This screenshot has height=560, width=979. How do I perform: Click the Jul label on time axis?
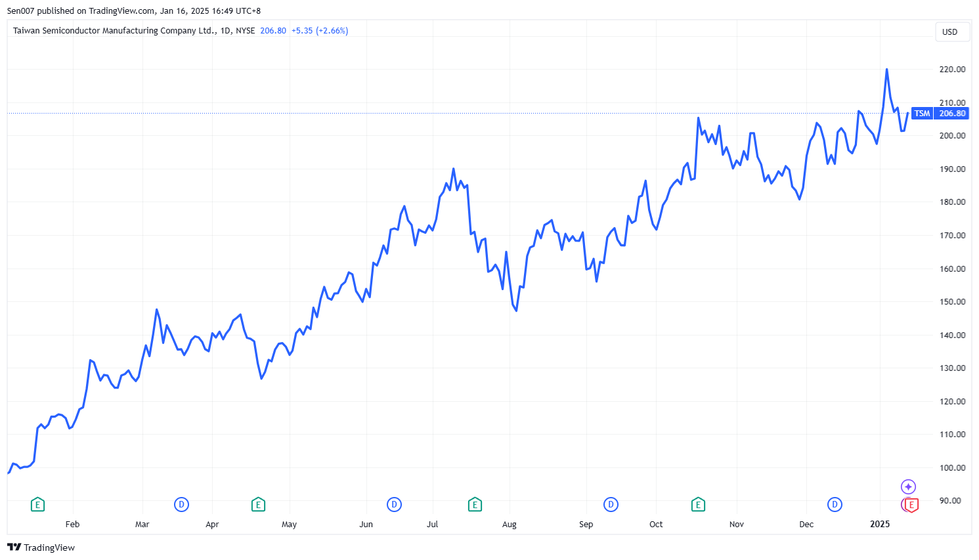[x=432, y=524]
